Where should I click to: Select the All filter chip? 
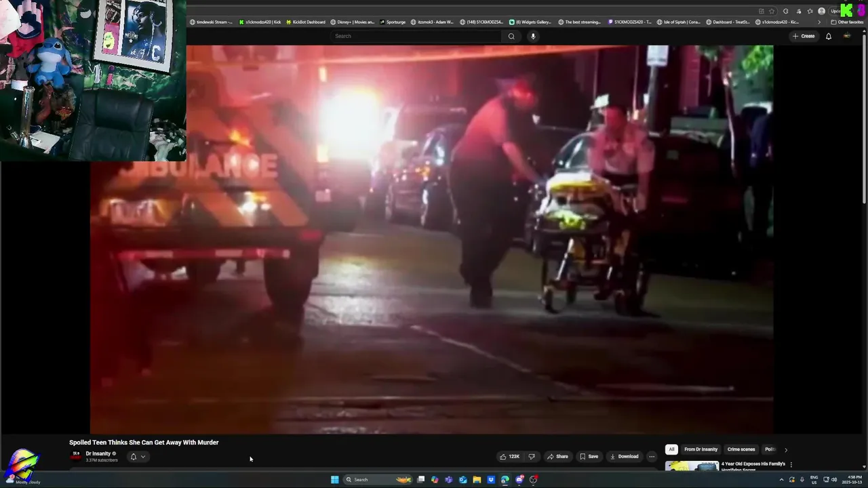coord(671,449)
